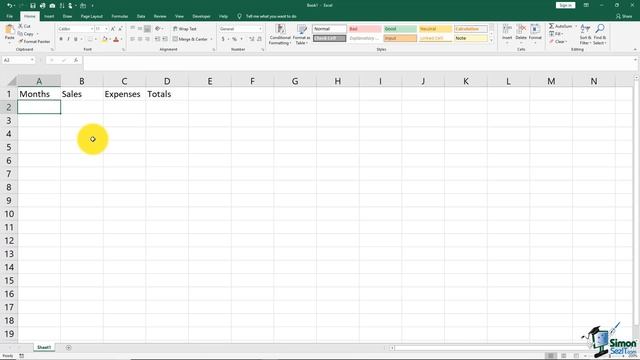Click the Sign in button
Screen dimensions: 640x360
coord(565,5)
